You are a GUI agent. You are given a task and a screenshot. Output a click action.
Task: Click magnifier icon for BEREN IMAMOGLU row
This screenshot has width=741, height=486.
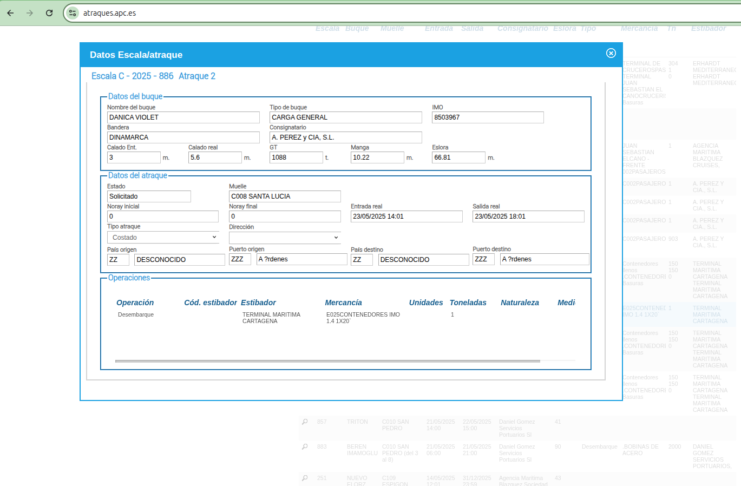(x=305, y=446)
